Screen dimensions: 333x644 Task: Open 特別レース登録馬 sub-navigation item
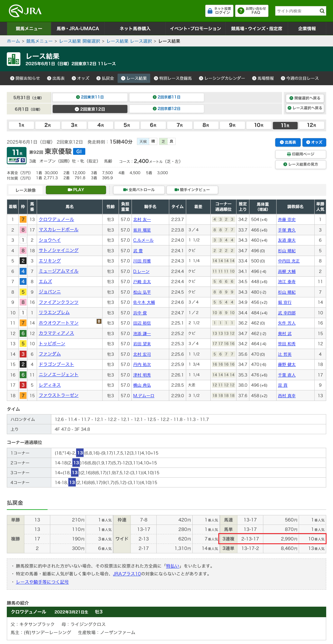pyautogui.click(x=173, y=78)
